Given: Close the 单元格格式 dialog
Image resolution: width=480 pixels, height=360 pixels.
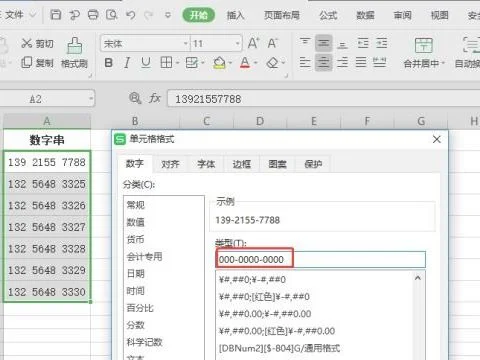Looking at the screenshot, I should pos(437,139).
